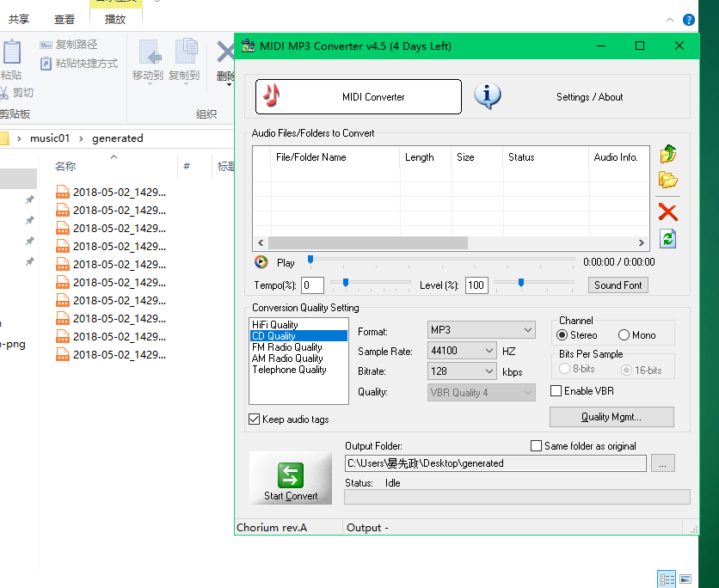
Task: Open the 共享 ribbon tab
Action: click(19, 19)
